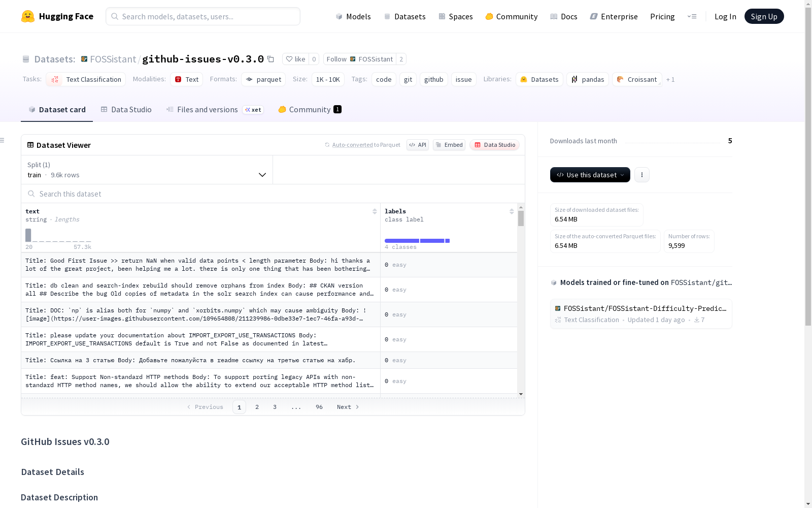812x508 pixels.
Task: Open Models in the top navigation
Action: point(353,16)
